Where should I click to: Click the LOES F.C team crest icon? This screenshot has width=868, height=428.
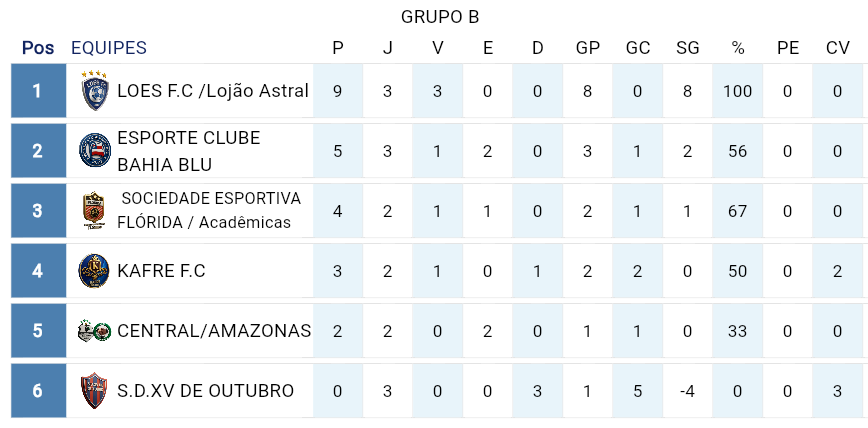[94, 91]
